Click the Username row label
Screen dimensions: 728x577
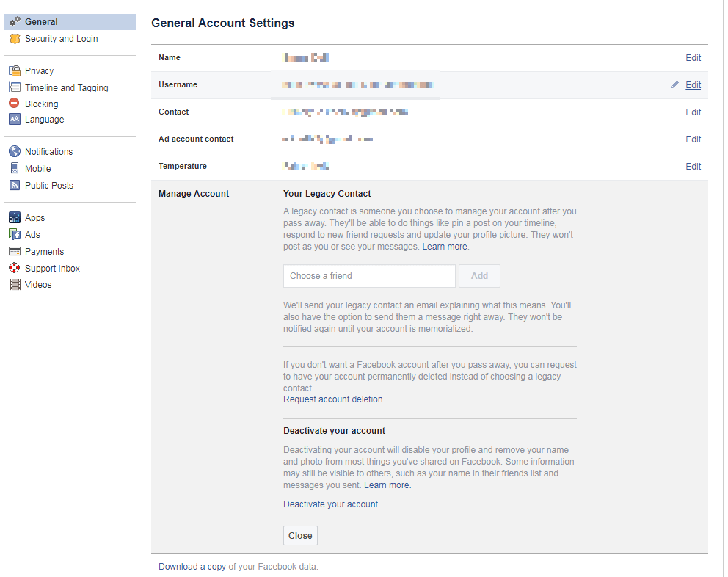tap(178, 84)
